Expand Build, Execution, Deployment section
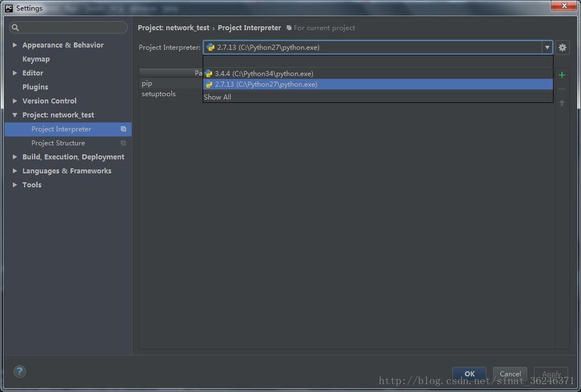Image resolution: width=581 pixels, height=392 pixels. (x=15, y=157)
